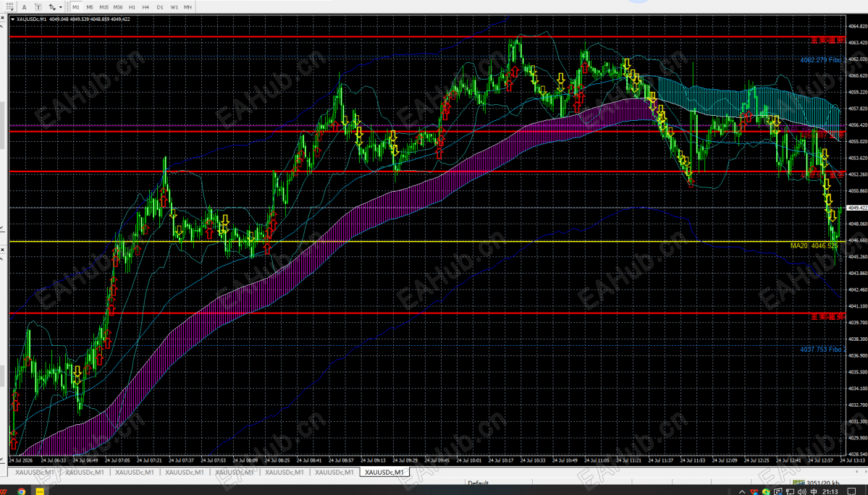Click the 'Default' profile in status bar
Screen dimensions: 868x495
(x=479, y=483)
